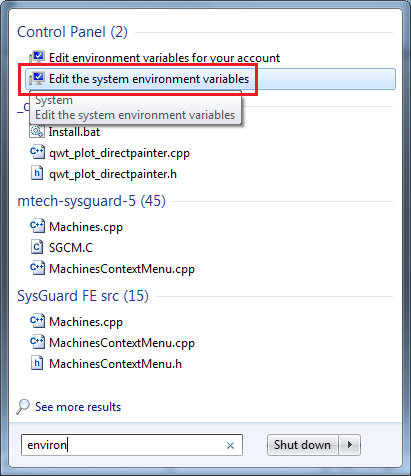Open Install.bat gear icon
The image size is (411, 476).
(37, 132)
